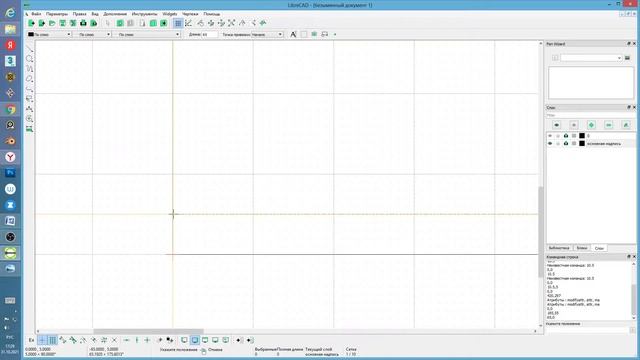640x360 pixels.
Task: Open the color 'По слою' dropdown
Action: 49,35
